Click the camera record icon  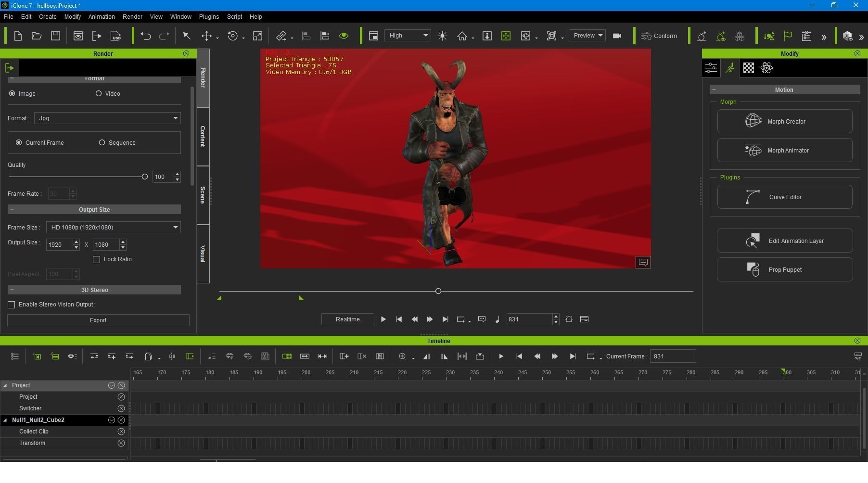(x=617, y=36)
